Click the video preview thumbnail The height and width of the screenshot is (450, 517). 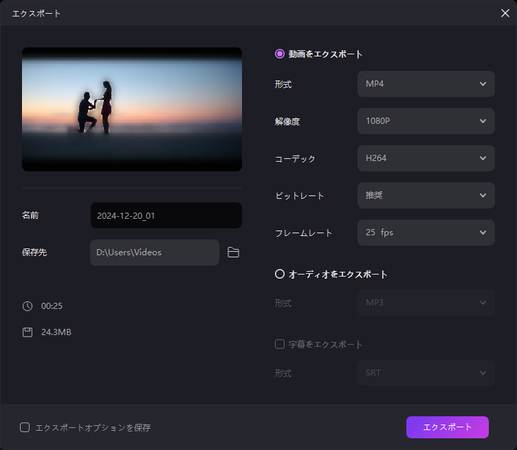click(x=132, y=109)
